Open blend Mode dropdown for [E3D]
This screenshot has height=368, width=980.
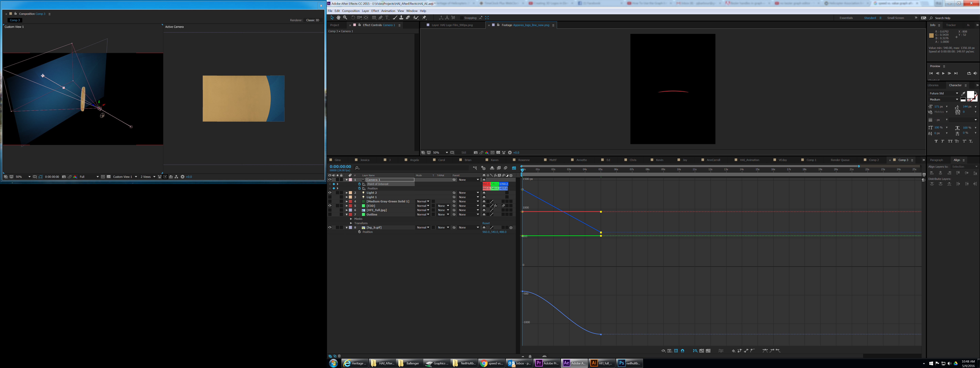pos(423,206)
